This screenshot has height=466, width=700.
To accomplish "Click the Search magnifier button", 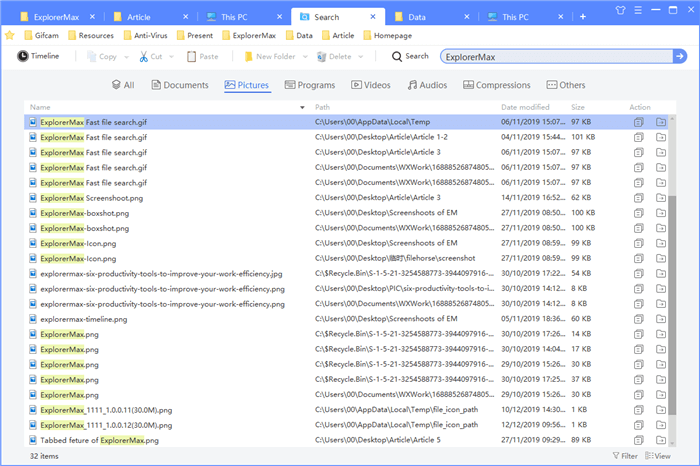I will (410, 56).
